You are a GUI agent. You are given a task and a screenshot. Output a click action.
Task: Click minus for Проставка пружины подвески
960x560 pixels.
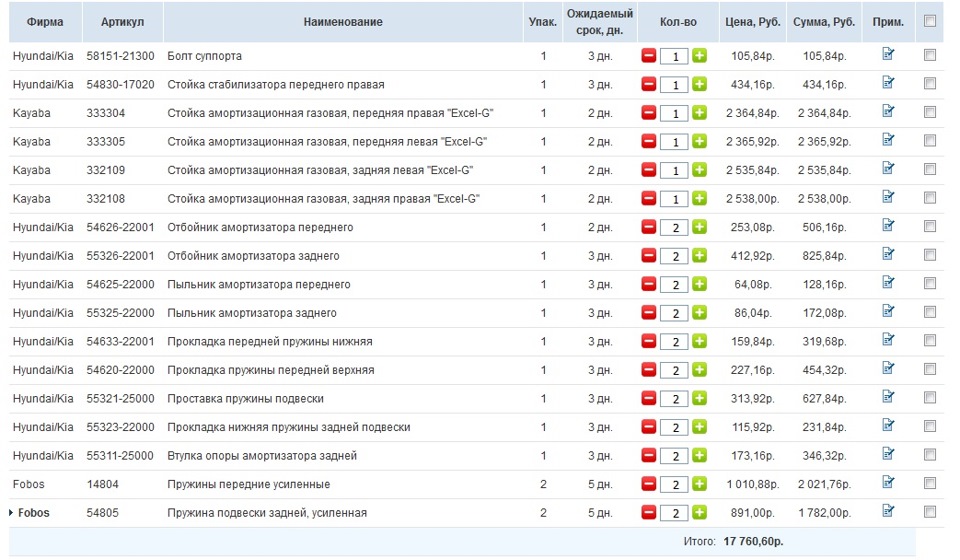point(648,398)
